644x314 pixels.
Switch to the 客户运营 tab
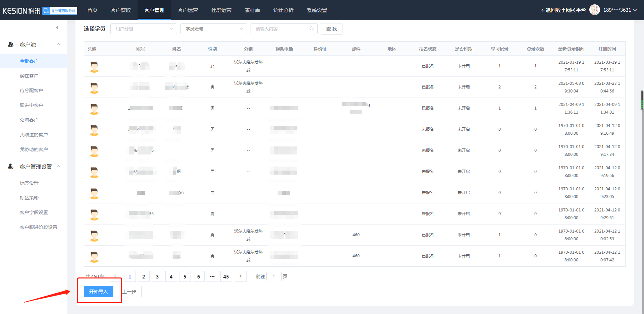pyautogui.click(x=187, y=10)
